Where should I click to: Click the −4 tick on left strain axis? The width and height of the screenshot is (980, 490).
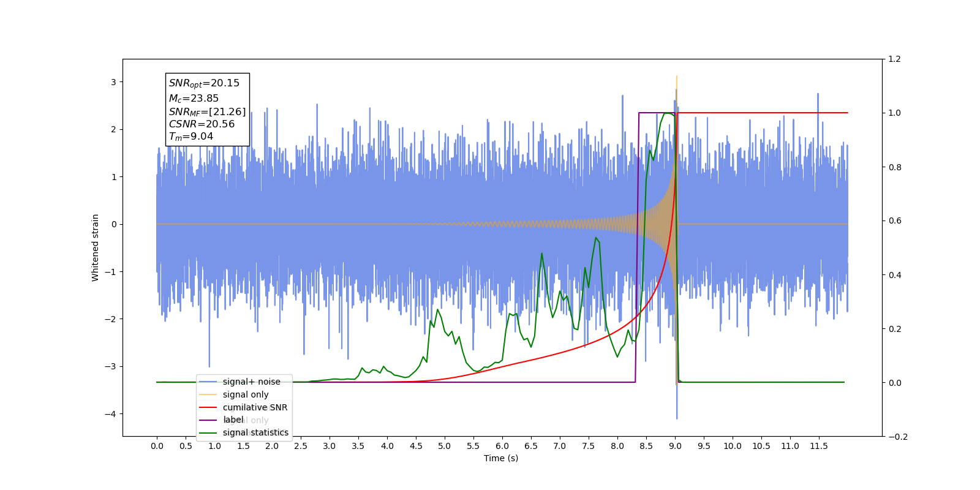[110, 414]
